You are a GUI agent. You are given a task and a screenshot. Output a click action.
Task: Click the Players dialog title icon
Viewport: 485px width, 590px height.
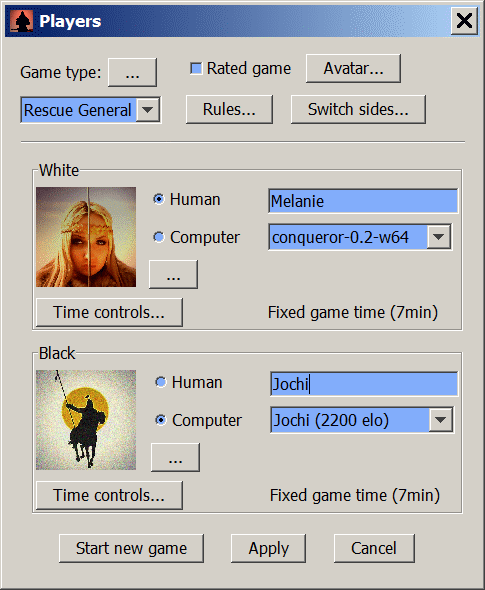pos(21,21)
